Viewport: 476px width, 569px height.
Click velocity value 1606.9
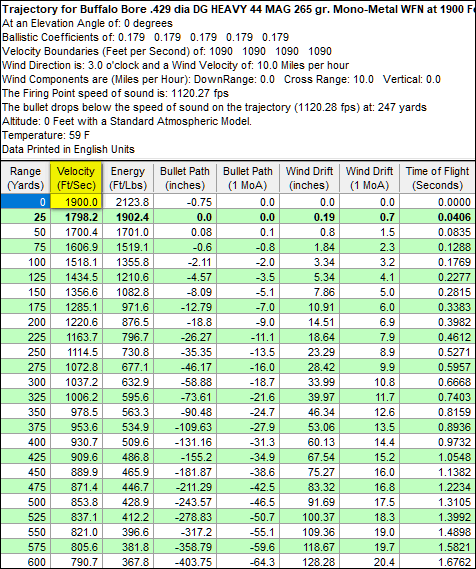coord(76,247)
